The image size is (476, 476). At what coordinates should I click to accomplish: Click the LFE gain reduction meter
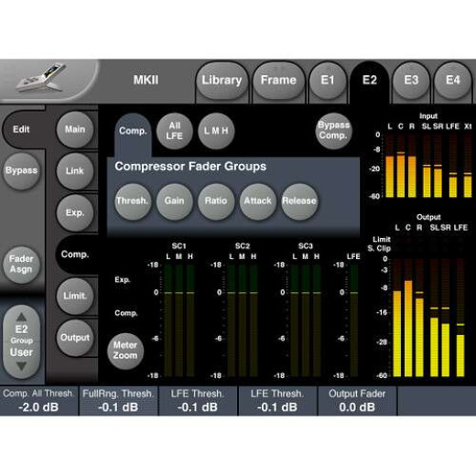(x=354, y=320)
